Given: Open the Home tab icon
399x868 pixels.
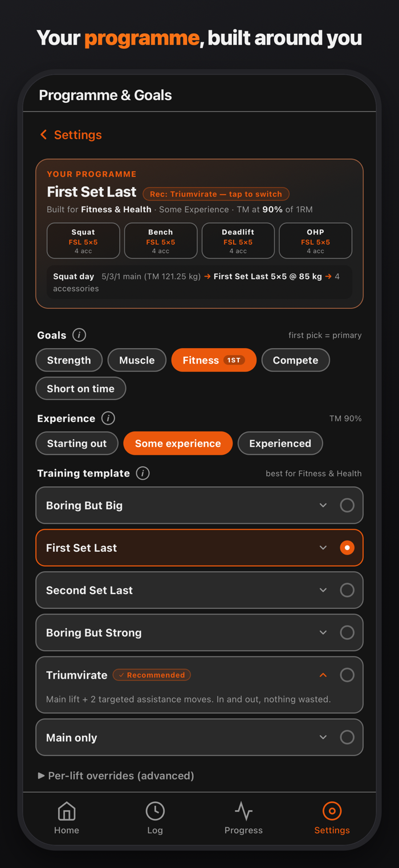Looking at the screenshot, I should pyautogui.click(x=67, y=811).
